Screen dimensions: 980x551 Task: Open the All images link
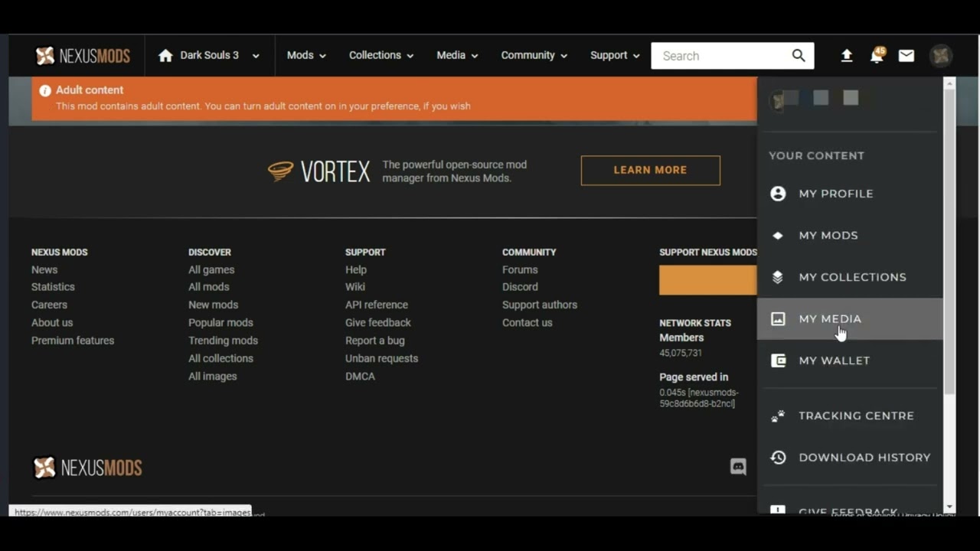[213, 377]
